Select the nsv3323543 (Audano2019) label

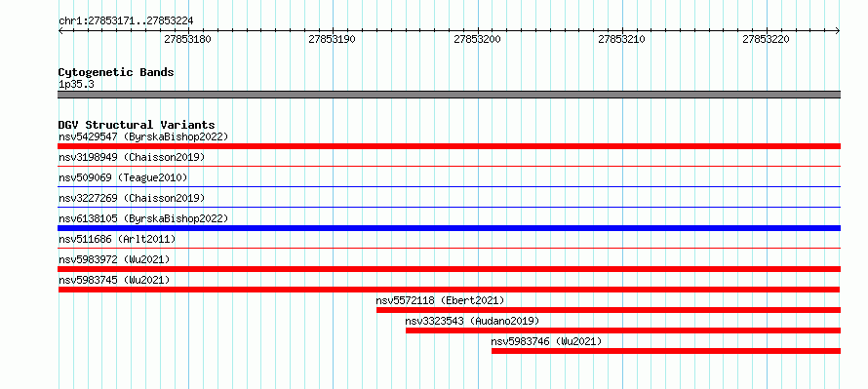(x=472, y=321)
